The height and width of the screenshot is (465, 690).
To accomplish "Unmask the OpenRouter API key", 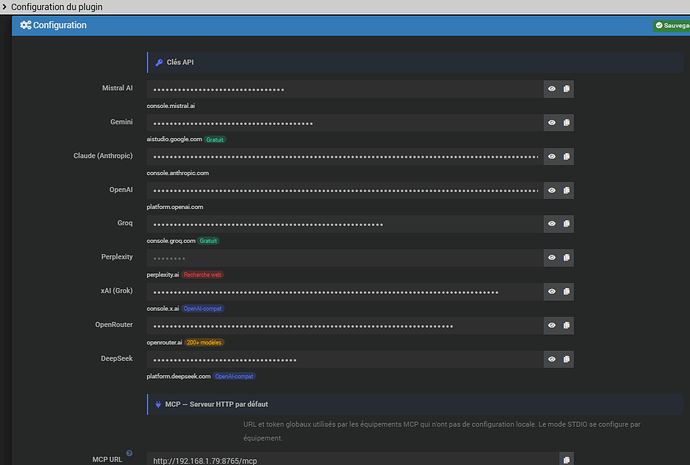I will tap(551, 326).
